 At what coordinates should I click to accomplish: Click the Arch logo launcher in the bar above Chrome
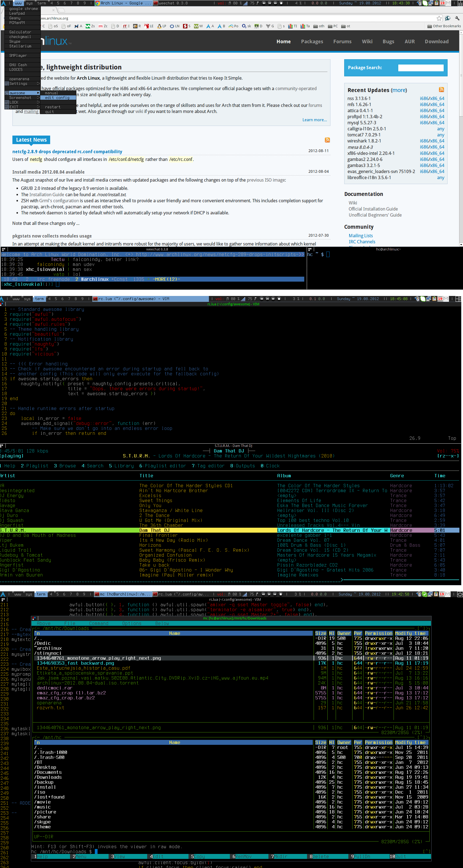(x=3, y=3)
